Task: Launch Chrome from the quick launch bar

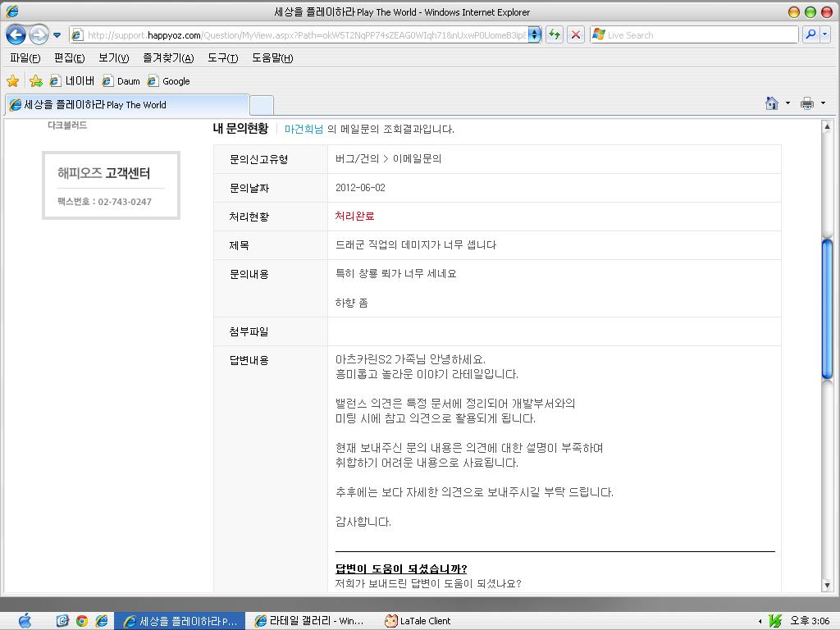Action: tap(82, 621)
